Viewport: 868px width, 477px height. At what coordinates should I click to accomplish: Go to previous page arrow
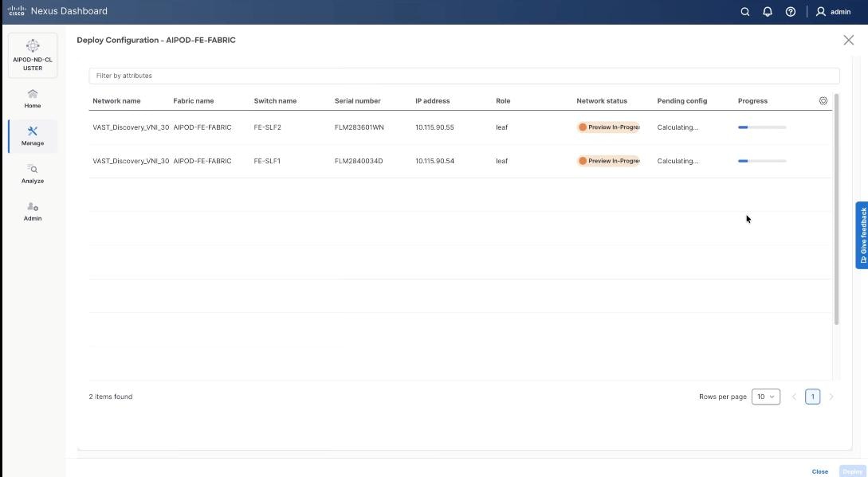794,397
